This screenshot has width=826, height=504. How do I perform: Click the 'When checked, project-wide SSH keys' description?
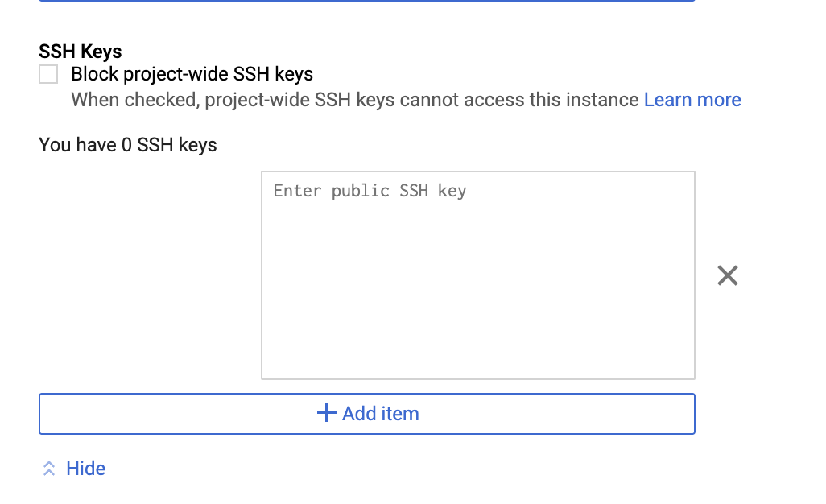[x=354, y=100]
